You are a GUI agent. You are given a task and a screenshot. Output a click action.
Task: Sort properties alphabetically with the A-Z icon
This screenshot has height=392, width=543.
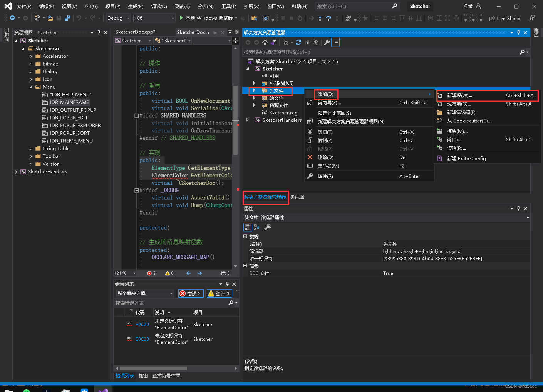(x=256, y=227)
